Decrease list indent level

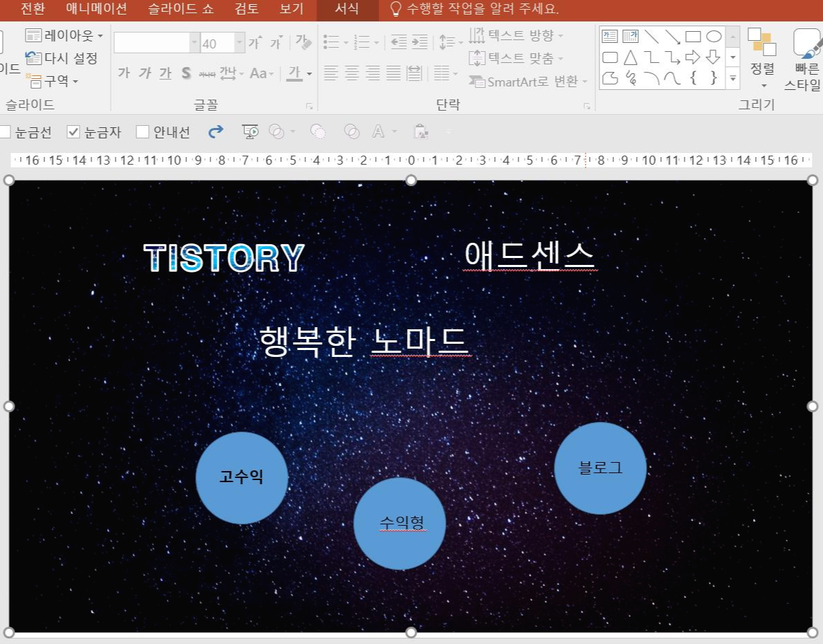point(399,42)
